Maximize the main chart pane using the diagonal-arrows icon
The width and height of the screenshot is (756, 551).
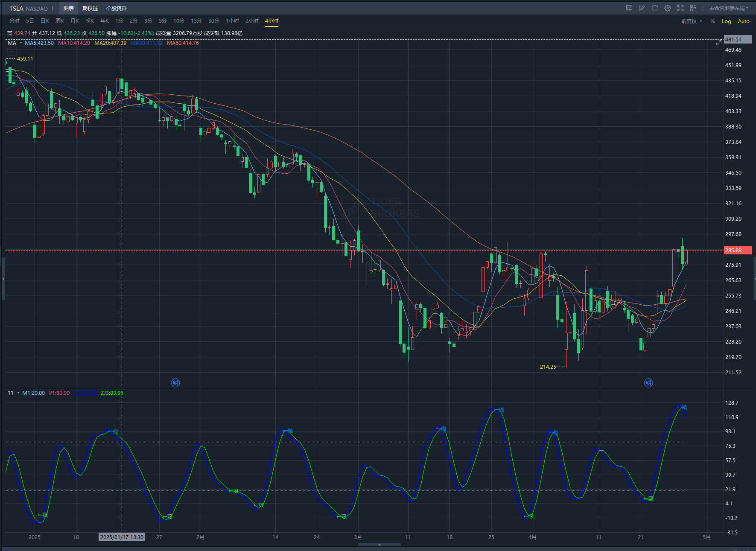click(x=719, y=43)
